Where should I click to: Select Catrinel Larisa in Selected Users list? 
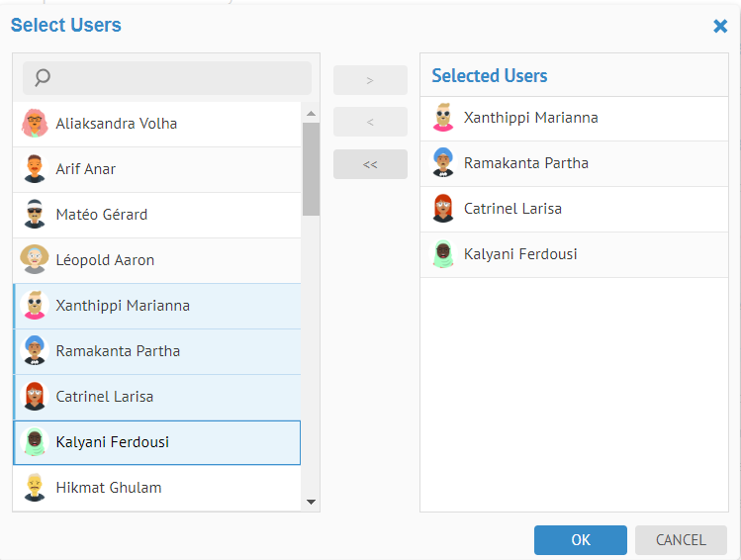coord(512,209)
